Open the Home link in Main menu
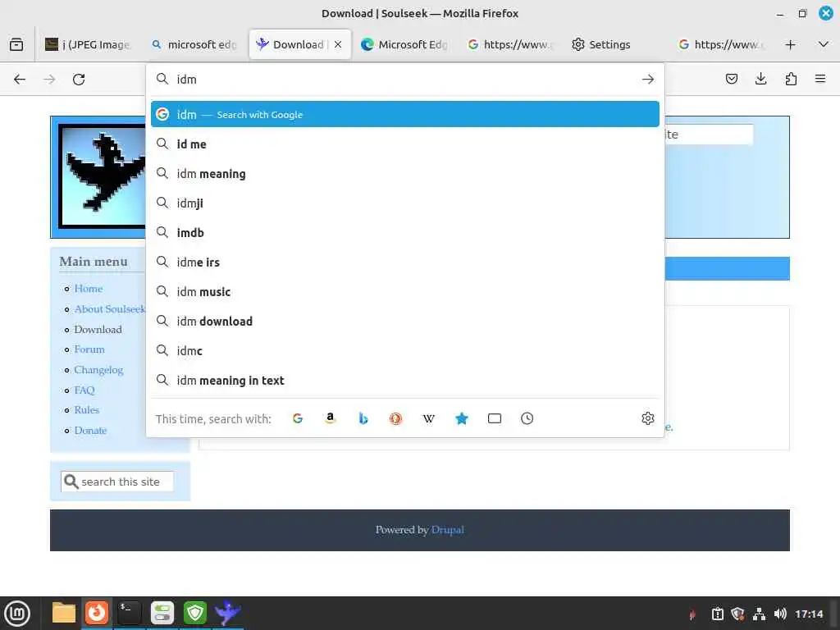Image resolution: width=840 pixels, height=630 pixels. pyautogui.click(x=89, y=288)
